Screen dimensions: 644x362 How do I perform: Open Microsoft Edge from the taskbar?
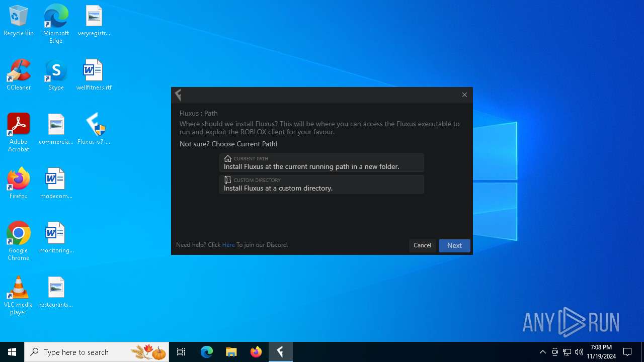pyautogui.click(x=207, y=352)
